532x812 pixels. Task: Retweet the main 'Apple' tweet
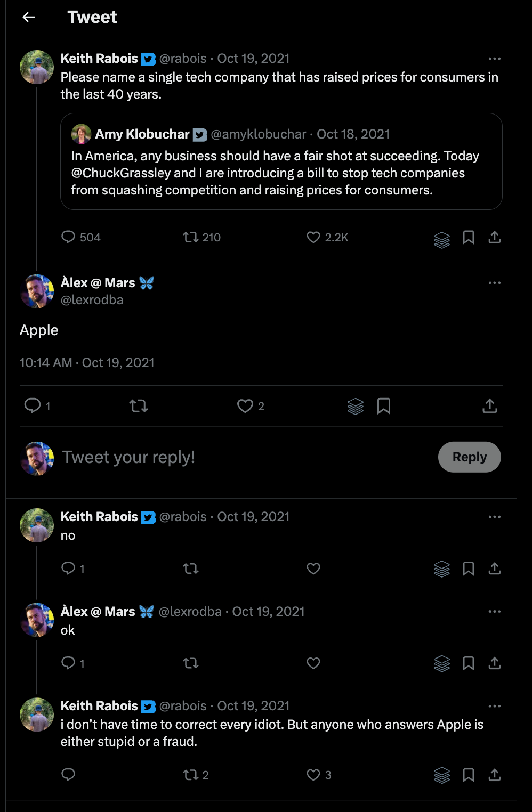139,406
